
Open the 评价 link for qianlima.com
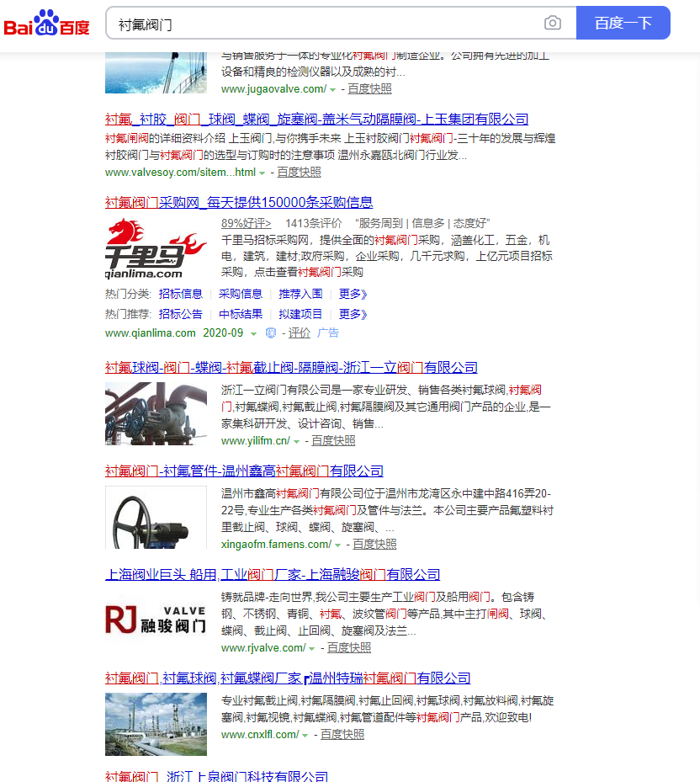(300, 332)
